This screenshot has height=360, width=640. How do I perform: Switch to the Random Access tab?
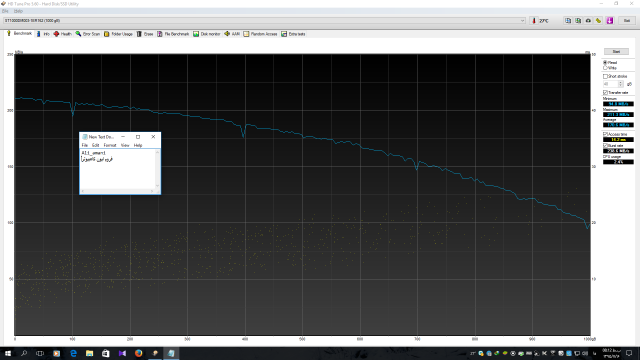pos(260,34)
